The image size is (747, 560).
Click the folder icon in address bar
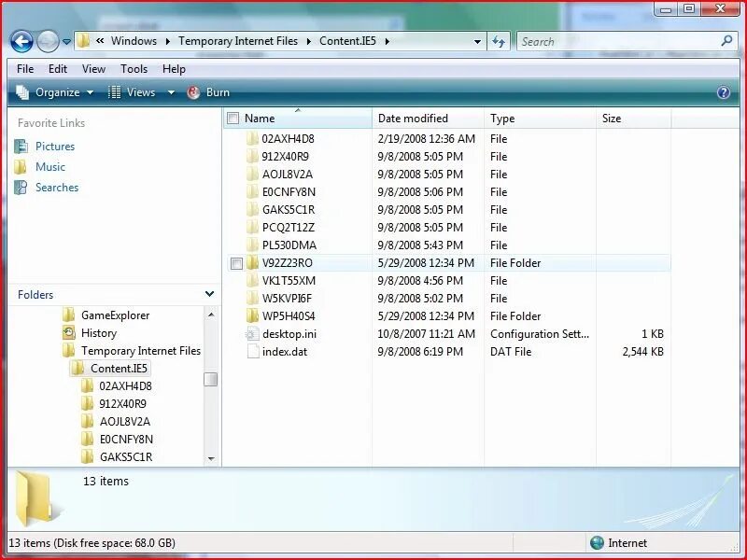[83, 41]
